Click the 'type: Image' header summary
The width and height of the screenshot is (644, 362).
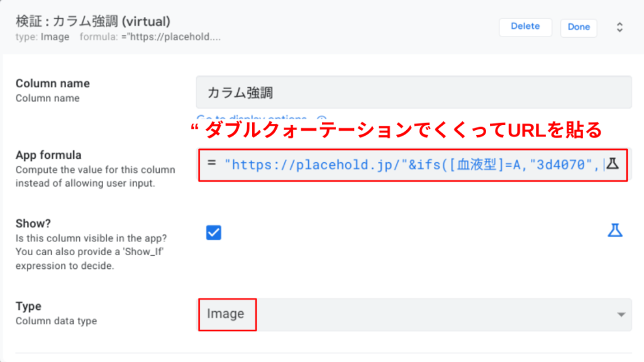pyautogui.click(x=42, y=37)
